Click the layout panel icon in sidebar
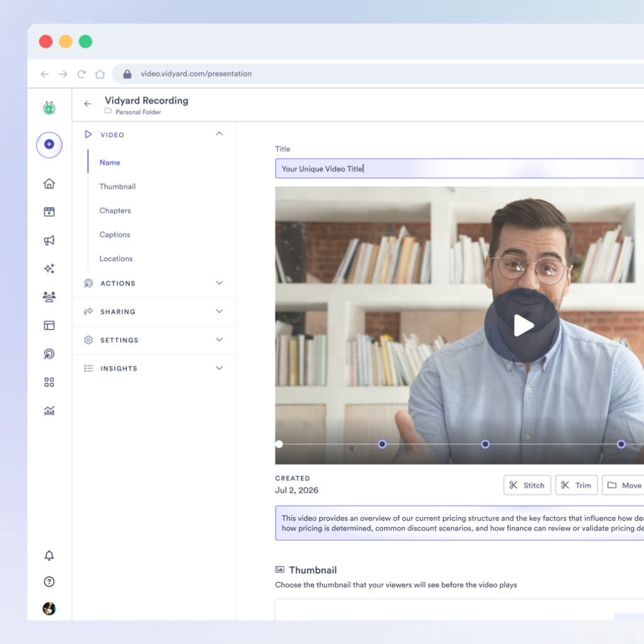The height and width of the screenshot is (644, 644). pos(49,325)
